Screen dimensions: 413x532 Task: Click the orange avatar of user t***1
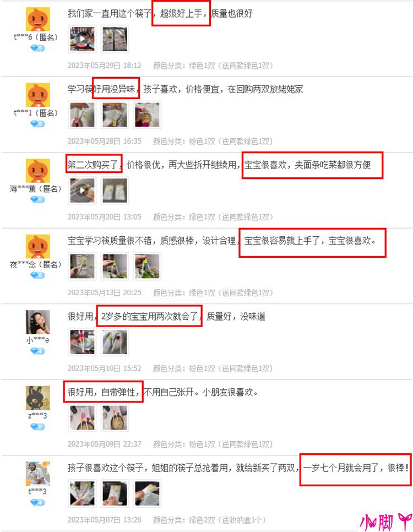click(x=37, y=95)
